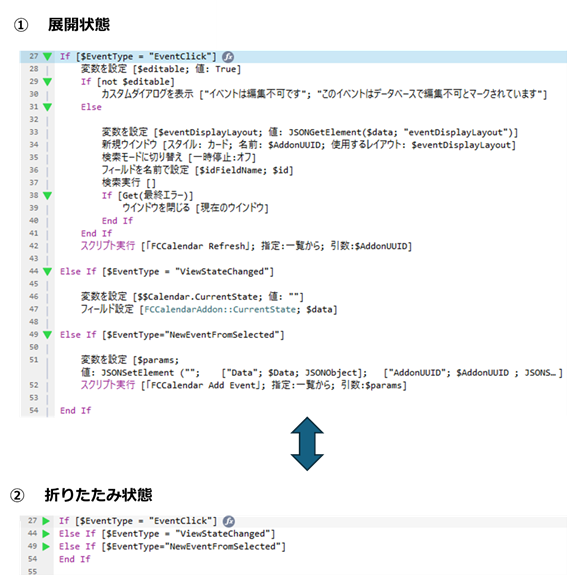This screenshot has height=575, width=567.
Task: Collapse the If Get(最終エラー) block at line 38
Action: click(x=47, y=195)
